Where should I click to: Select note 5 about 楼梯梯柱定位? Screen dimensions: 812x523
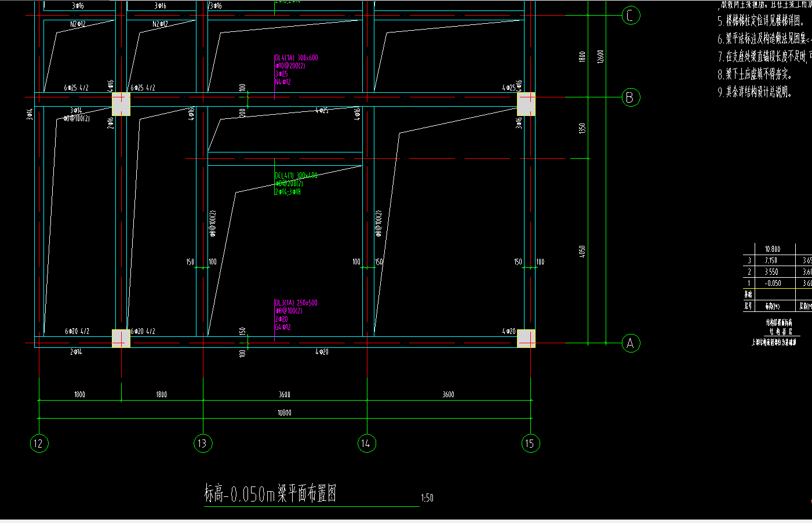pyautogui.click(x=761, y=21)
